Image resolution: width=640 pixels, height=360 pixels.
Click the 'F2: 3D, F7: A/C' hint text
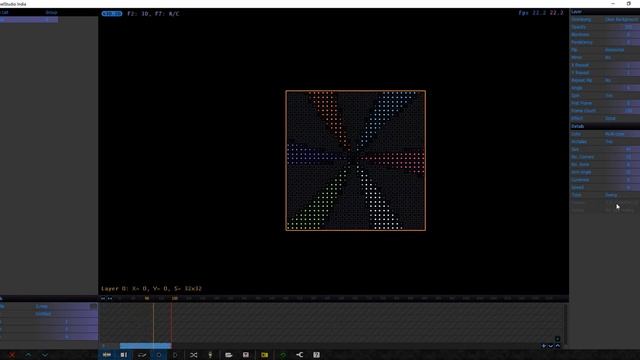[153, 13]
